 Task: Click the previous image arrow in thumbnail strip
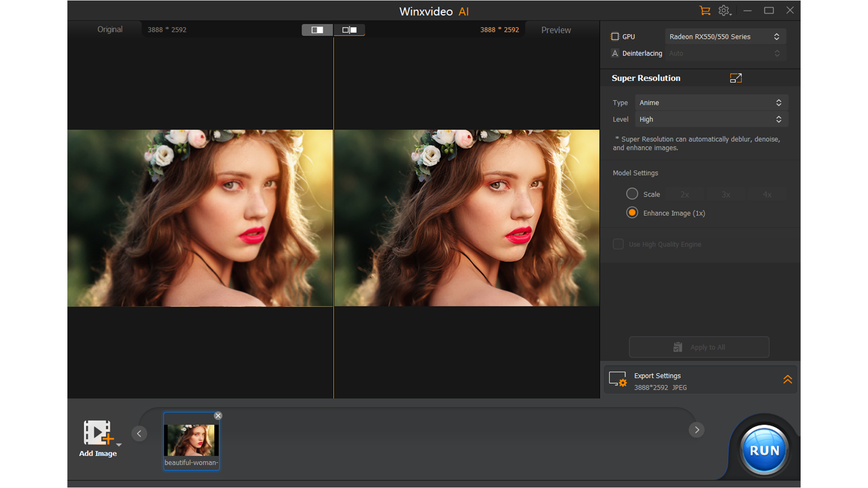pyautogui.click(x=139, y=433)
